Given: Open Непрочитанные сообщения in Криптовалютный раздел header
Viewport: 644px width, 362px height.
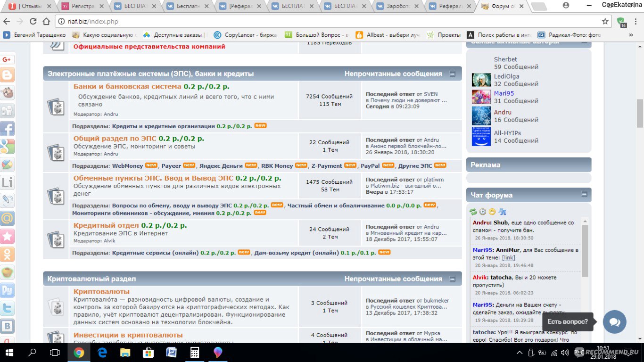Looking at the screenshot, I should [393, 279].
